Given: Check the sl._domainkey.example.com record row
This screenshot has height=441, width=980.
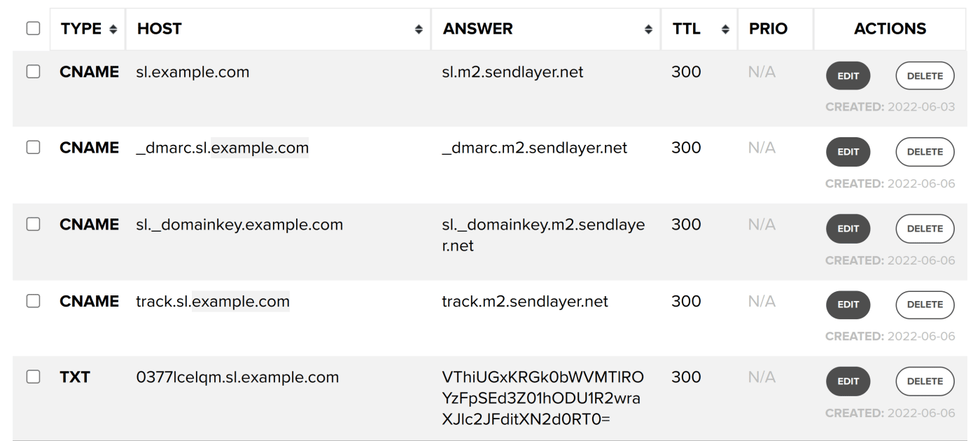Looking at the screenshot, I should 33,224.
